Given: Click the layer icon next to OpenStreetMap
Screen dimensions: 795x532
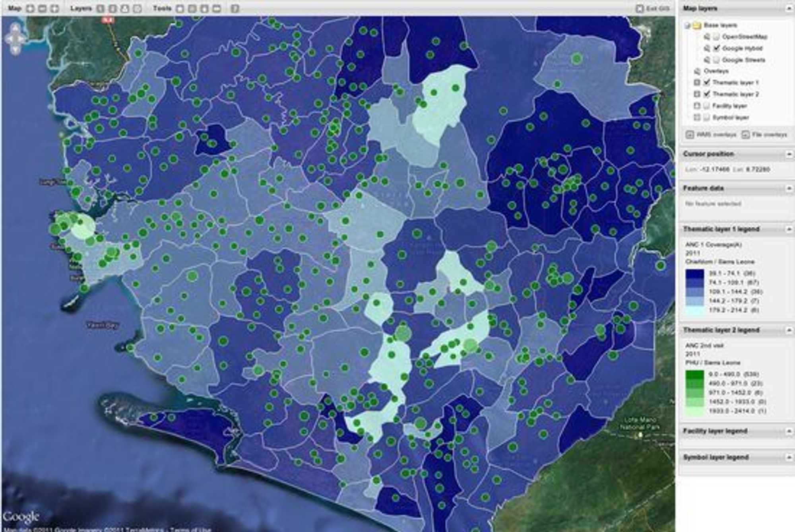Looking at the screenshot, I should [x=706, y=37].
